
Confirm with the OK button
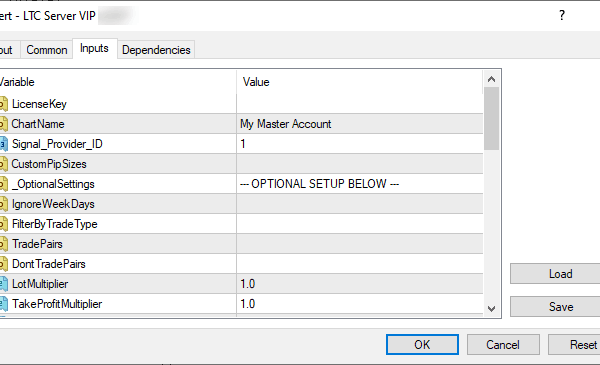[x=422, y=345]
